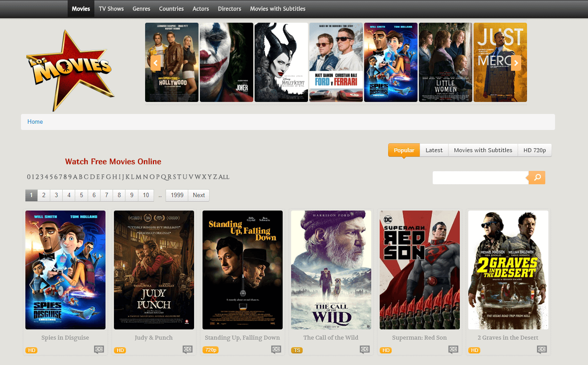Screen dimensions: 588x365
Task: Click the HD badge under Superman: Red Son
Action: click(385, 350)
